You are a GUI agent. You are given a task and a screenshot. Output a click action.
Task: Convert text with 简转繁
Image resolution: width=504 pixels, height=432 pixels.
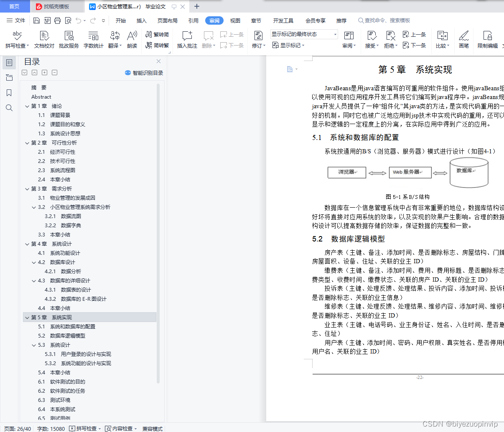coord(157,45)
